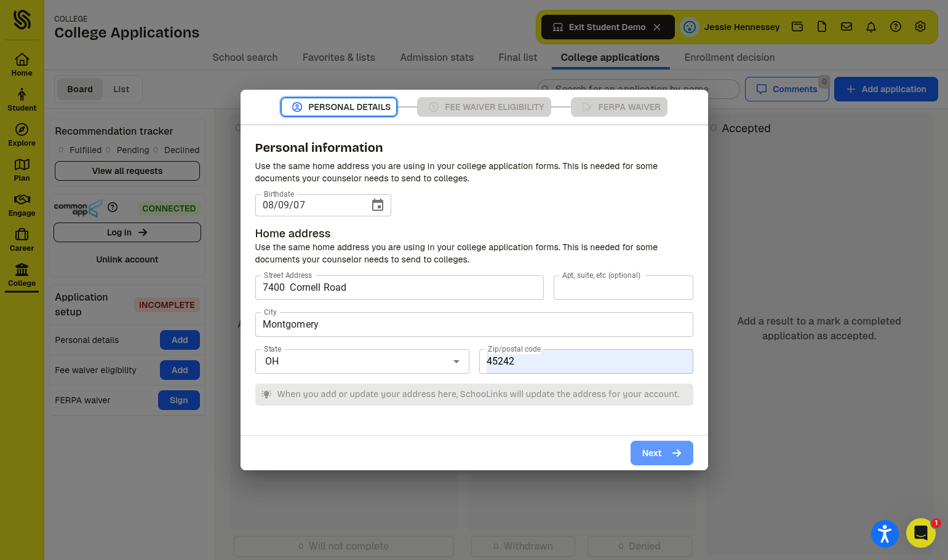
Task: Go to Home in the sidebar
Action: 22,65
